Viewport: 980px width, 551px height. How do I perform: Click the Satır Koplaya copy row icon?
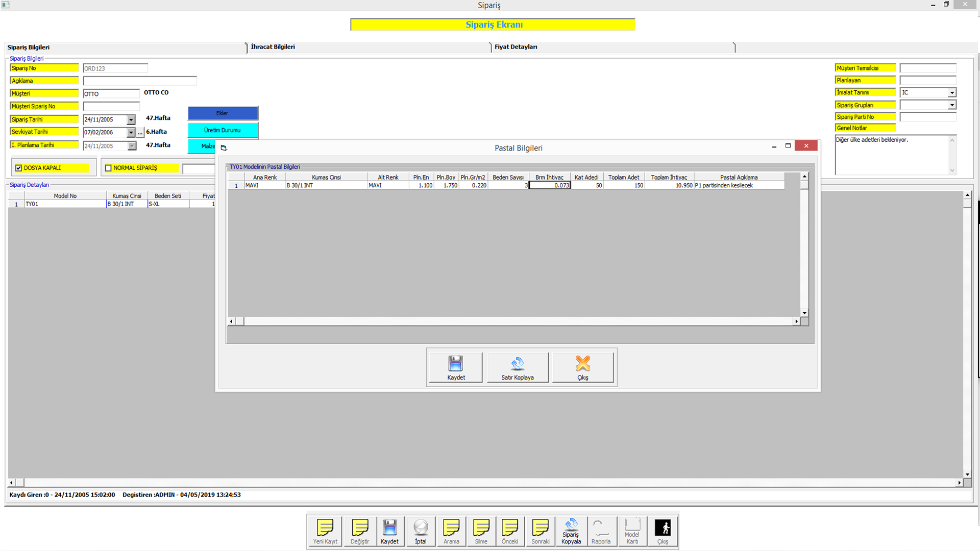click(x=517, y=364)
